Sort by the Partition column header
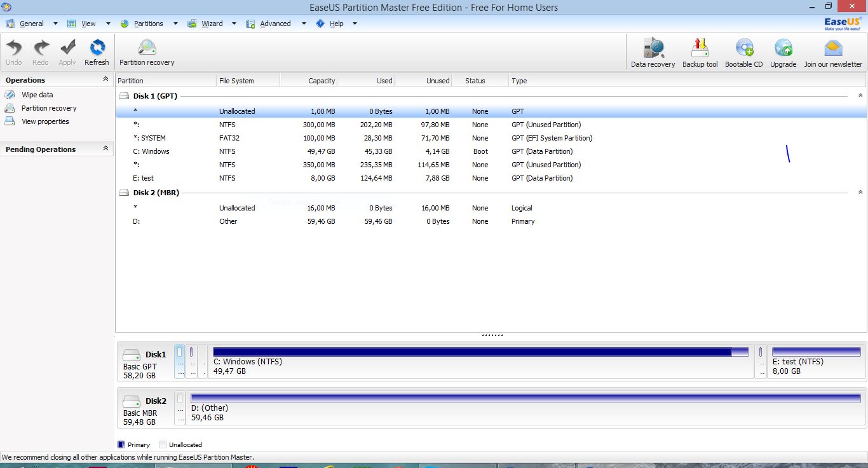 point(166,81)
